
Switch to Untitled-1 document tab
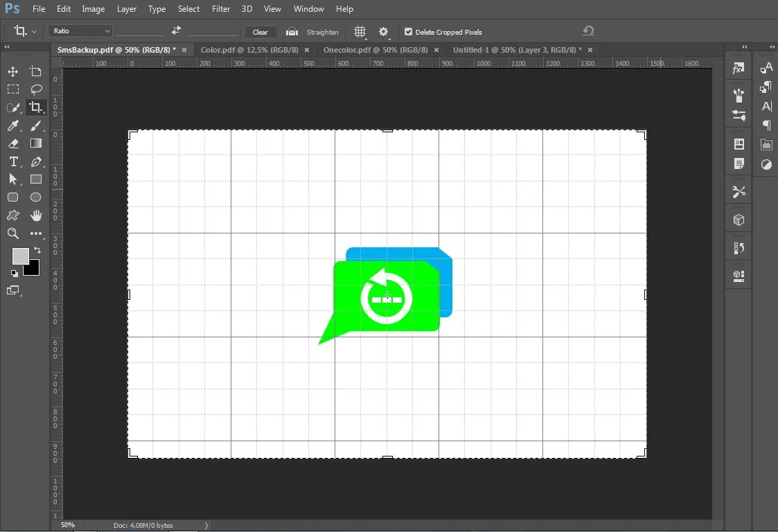(517, 50)
